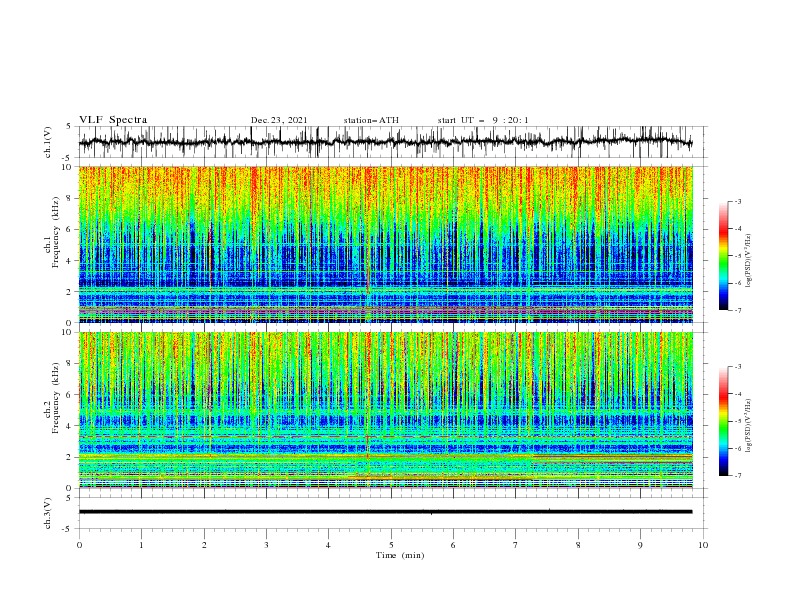Click time axis tick label '8'
Screen dimensions: 792x612
[578, 545]
